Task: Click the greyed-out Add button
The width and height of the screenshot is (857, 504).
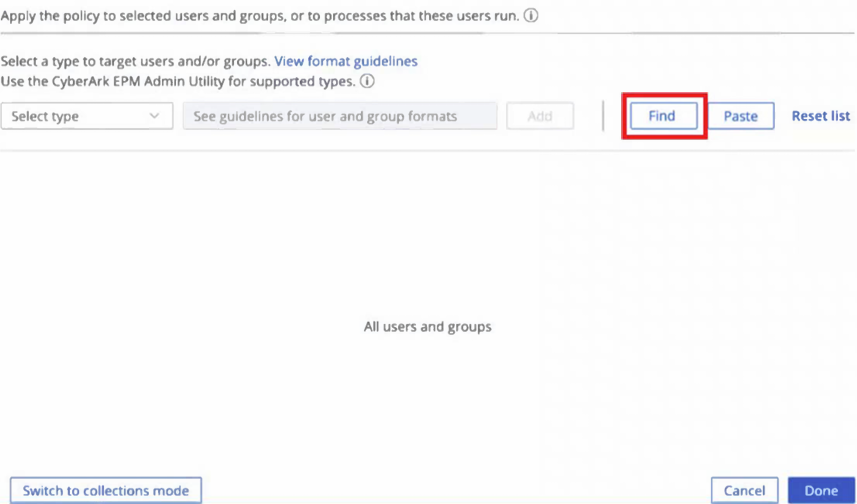Action: coord(540,116)
